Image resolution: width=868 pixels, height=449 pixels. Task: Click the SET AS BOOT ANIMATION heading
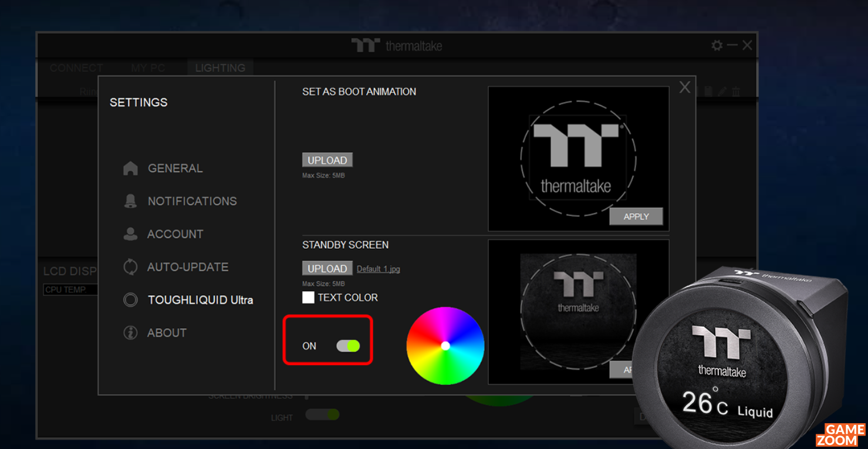tap(359, 92)
